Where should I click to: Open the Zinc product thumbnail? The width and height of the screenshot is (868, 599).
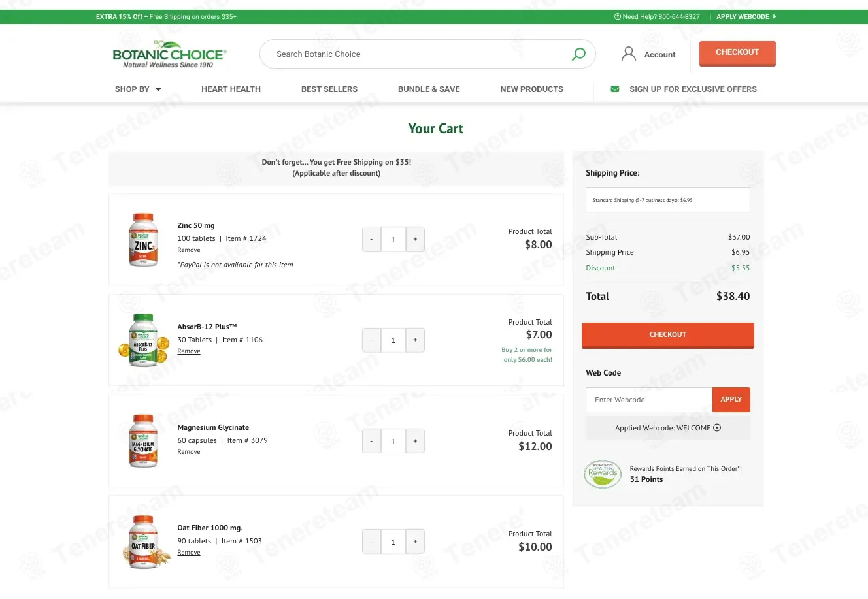(x=144, y=240)
